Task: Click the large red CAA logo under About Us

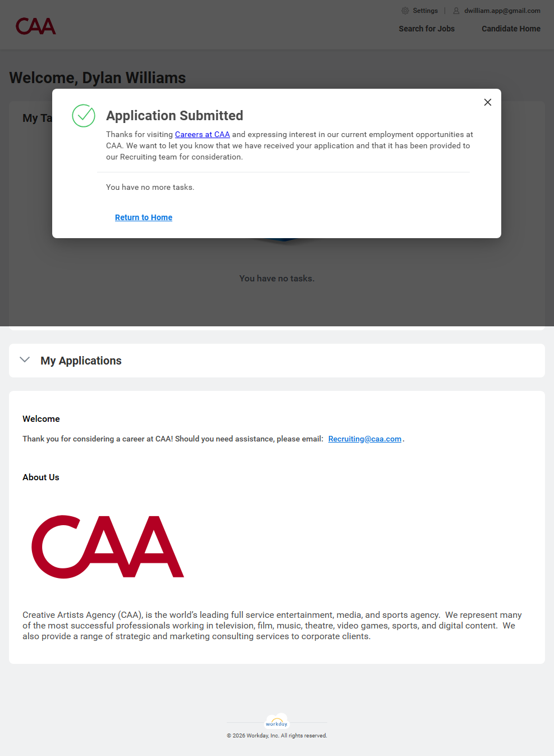Action: point(108,546)
